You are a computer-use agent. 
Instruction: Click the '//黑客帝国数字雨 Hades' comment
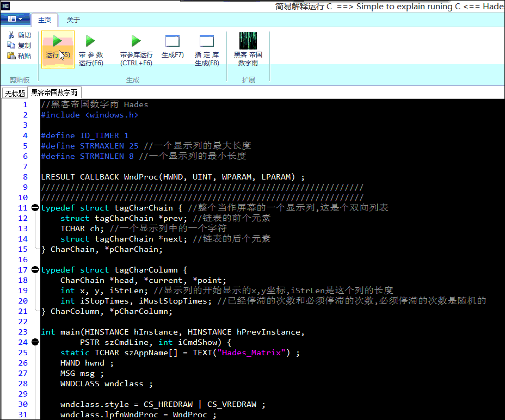94,104
